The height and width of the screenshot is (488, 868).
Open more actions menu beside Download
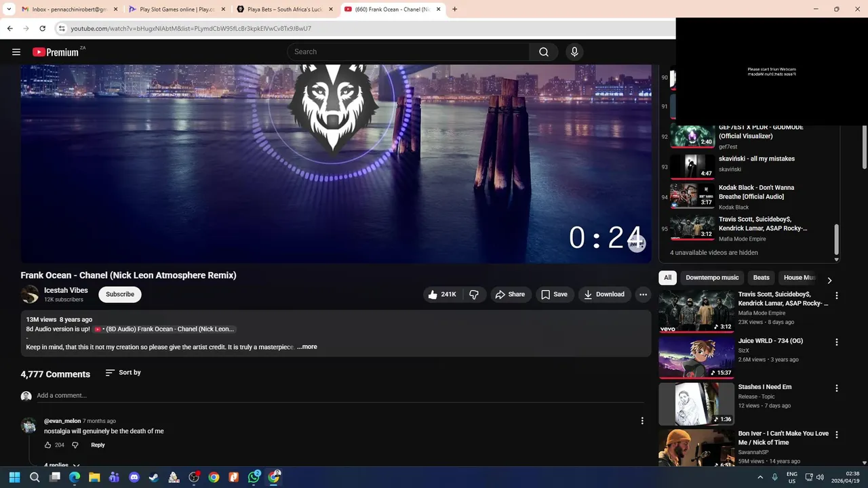(x=643, y=294)
